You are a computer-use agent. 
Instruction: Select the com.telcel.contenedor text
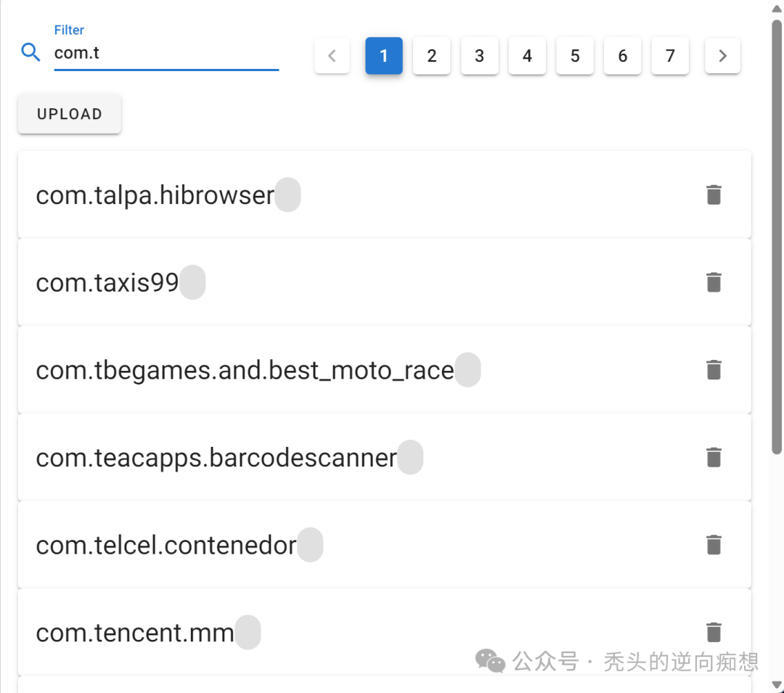[x=166, y=545]
